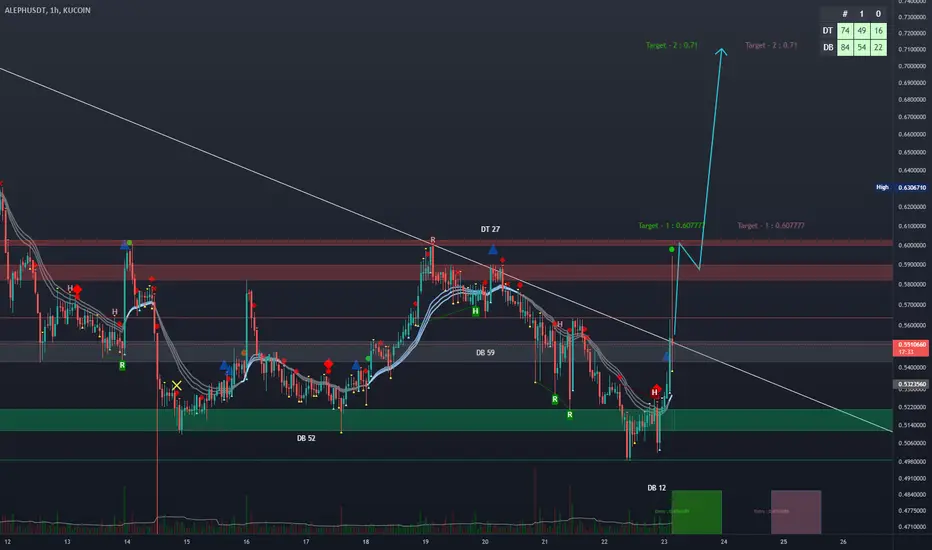Select the cell showing 16 in DT row

pos(878,31)
